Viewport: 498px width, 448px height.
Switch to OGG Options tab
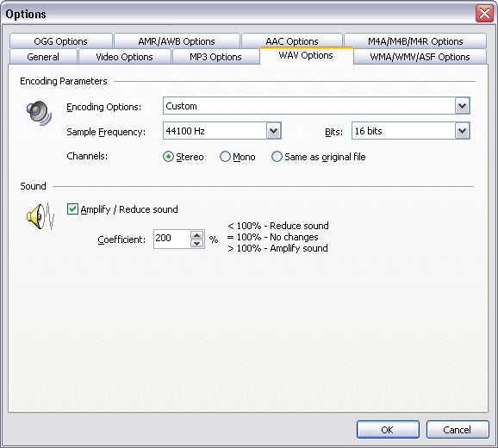60,41
